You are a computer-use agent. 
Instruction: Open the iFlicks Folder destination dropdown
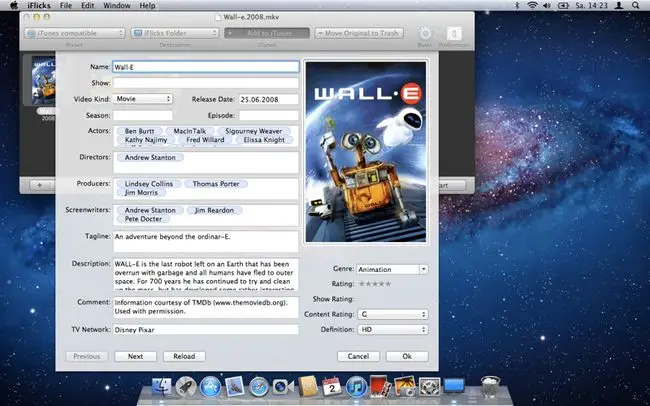coord(175,33)
